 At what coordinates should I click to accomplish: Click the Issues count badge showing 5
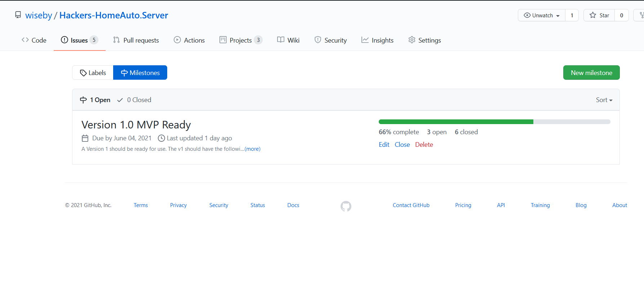point(94,40)
